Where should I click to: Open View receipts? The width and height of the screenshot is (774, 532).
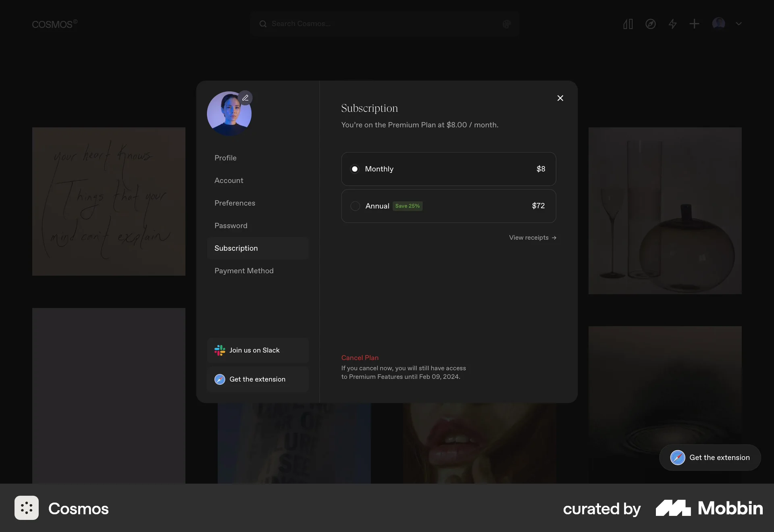[532, 237]
